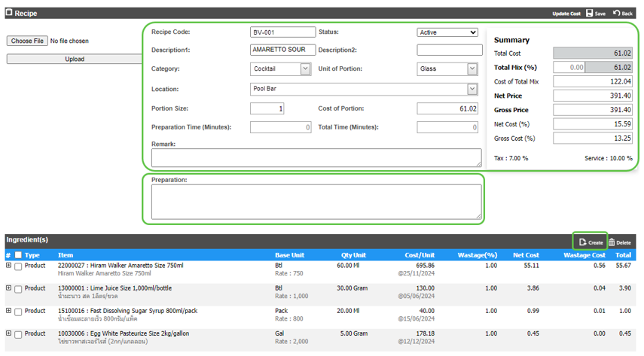
Task: Tick checkbox for Hiram Walker Amaretto row
Action: click(18, 266)
